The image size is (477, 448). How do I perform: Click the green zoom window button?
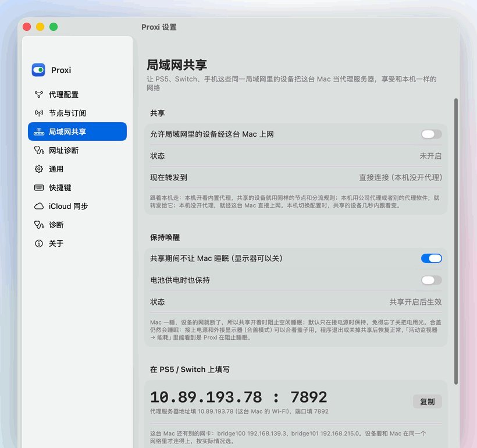[x=54, y=27]
